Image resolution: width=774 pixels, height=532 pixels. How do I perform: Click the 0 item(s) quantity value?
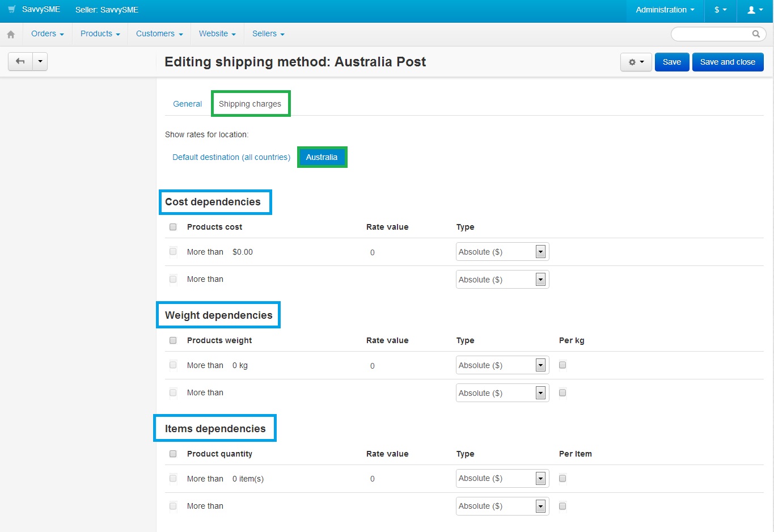pyautogui.click(x=248, y=479)
